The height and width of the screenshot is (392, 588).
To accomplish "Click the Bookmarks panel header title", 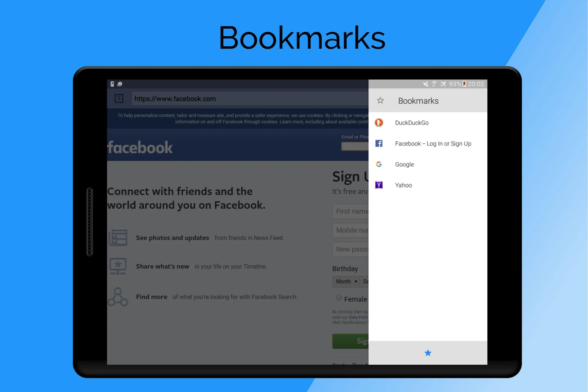I will [418, 101].
